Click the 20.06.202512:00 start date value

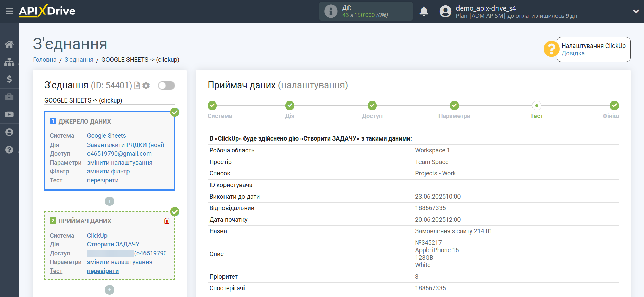point(438,220)
